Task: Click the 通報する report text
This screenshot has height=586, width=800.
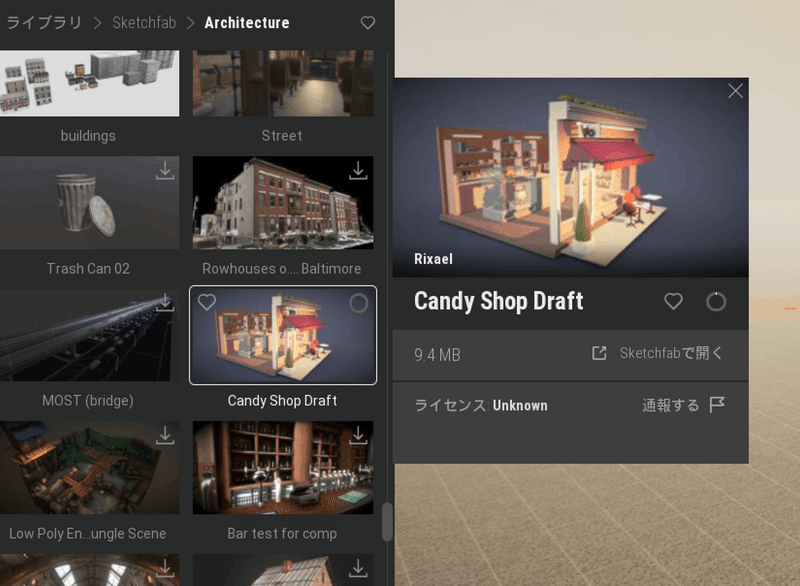Action: (x=670, y=405)
